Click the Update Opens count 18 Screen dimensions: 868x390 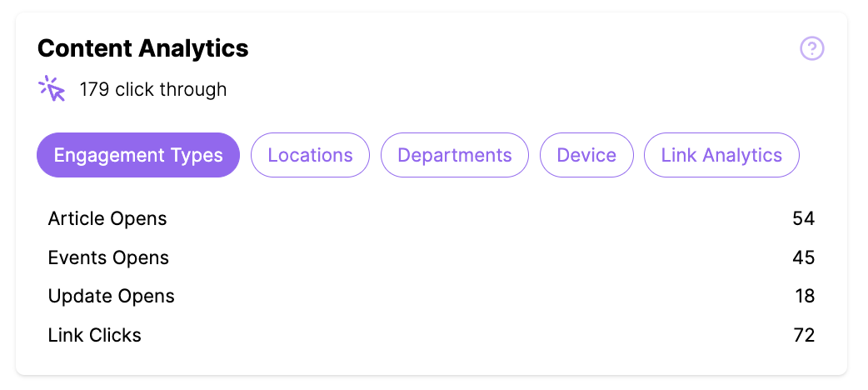805,297
